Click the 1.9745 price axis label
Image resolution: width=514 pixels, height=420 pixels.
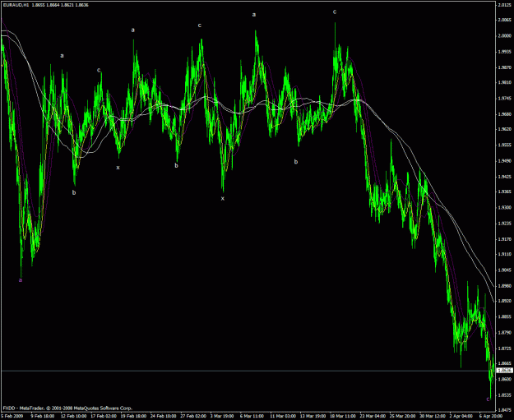click(504, 99)
